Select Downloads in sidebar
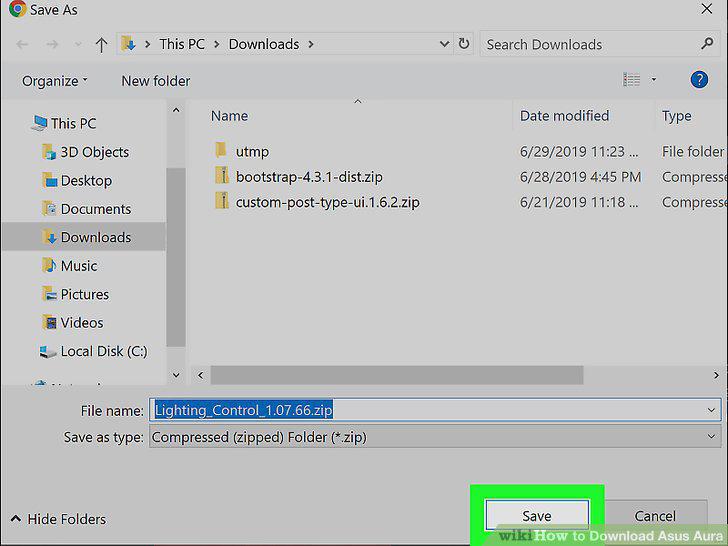This screenshot has height=546, width=728. coord(84,237)
